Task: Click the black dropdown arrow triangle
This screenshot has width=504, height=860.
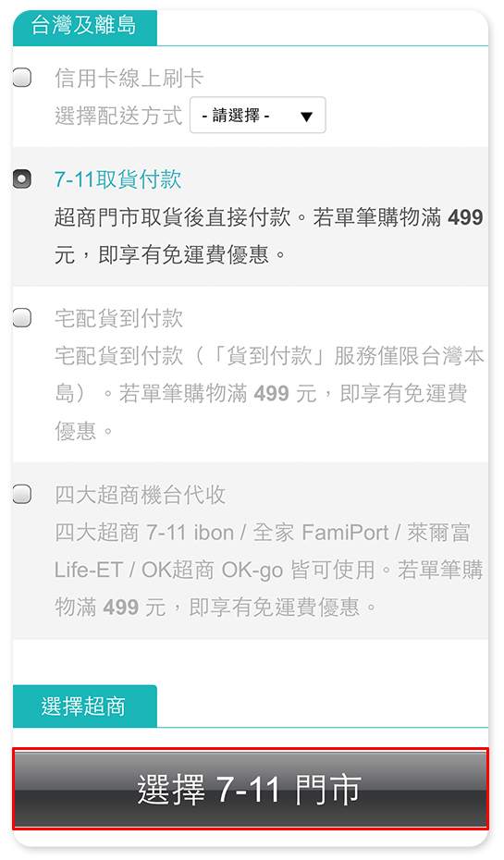Action: click(x=307, y=117)
